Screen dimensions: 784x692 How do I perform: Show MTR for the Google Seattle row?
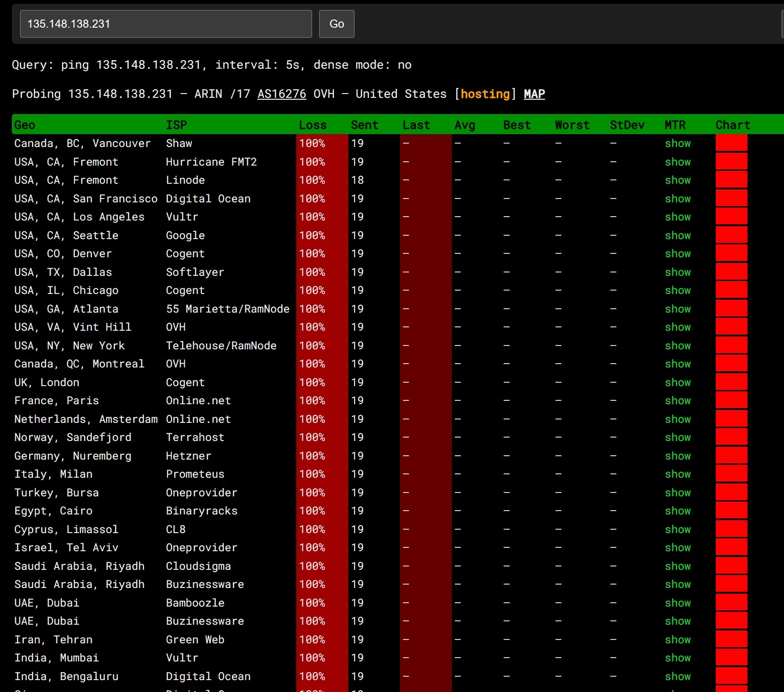[x=678, y=236]
